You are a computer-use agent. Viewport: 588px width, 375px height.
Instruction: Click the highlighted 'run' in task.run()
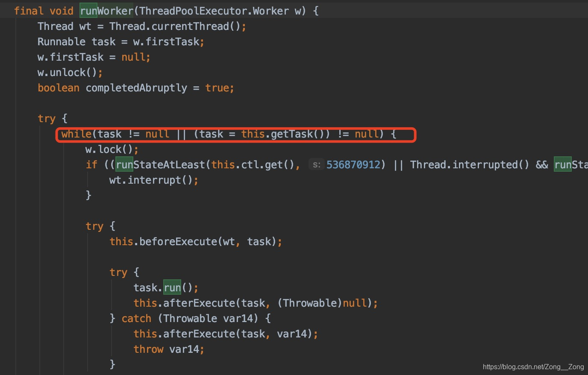pyautogui.click(x=172, y=288)
